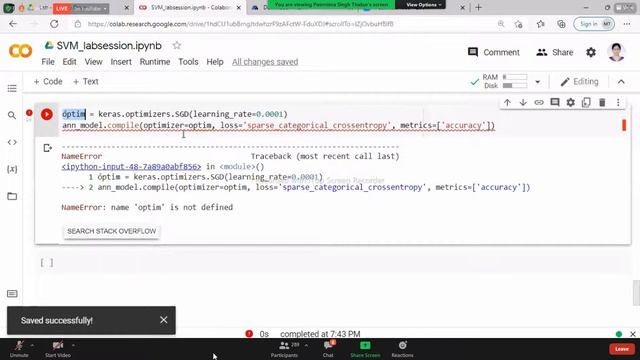
Task: Start video in meeting bar
Action: [58, 349]
